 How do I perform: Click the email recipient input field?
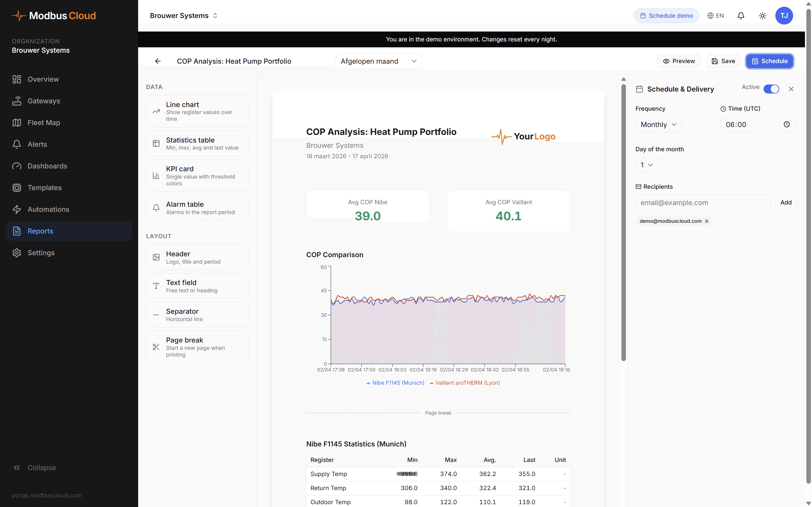[x=703, y=203]
